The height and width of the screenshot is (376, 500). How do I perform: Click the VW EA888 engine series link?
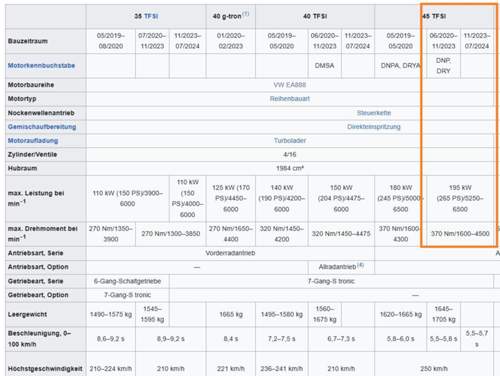click(290, 85)
